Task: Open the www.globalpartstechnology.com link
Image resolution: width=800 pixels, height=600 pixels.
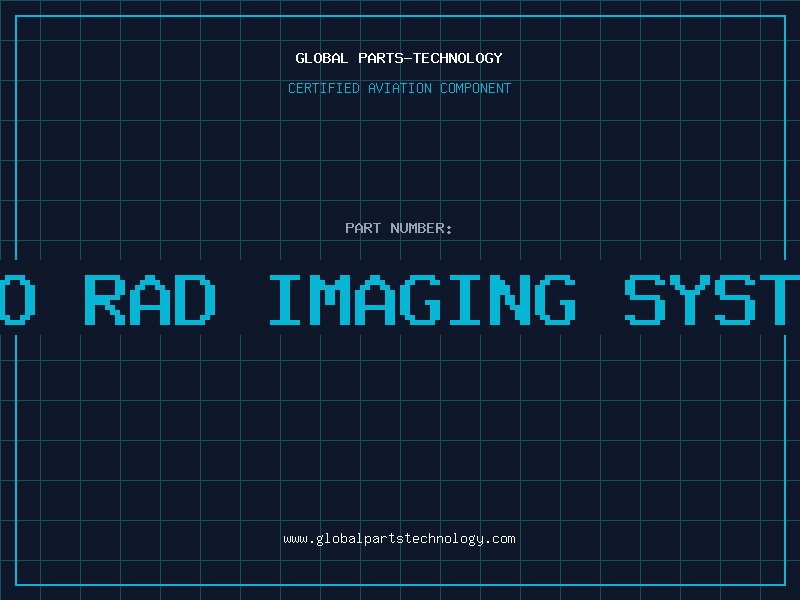Action: click(399, 539)
